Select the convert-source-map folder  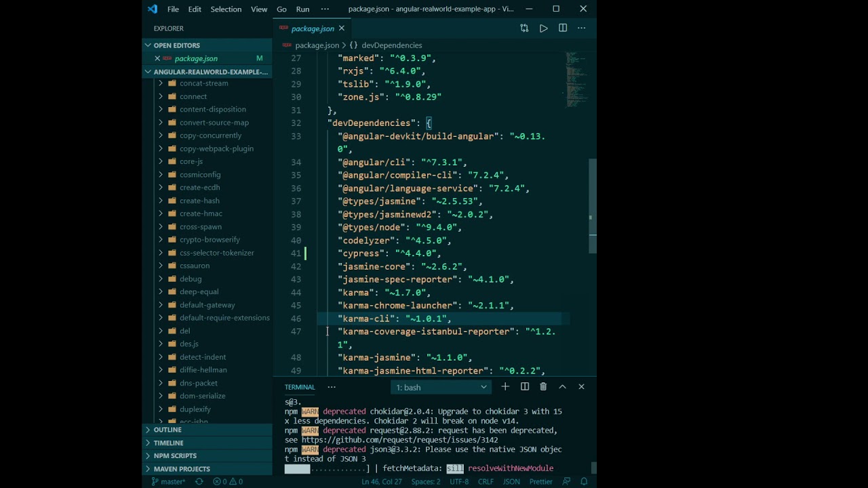(214, 123)
